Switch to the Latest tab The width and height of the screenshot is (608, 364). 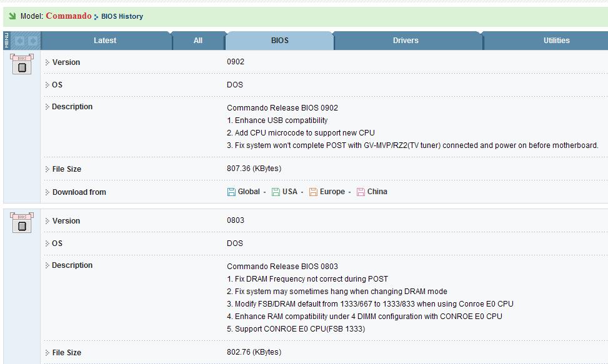click(x=105, y=41)
